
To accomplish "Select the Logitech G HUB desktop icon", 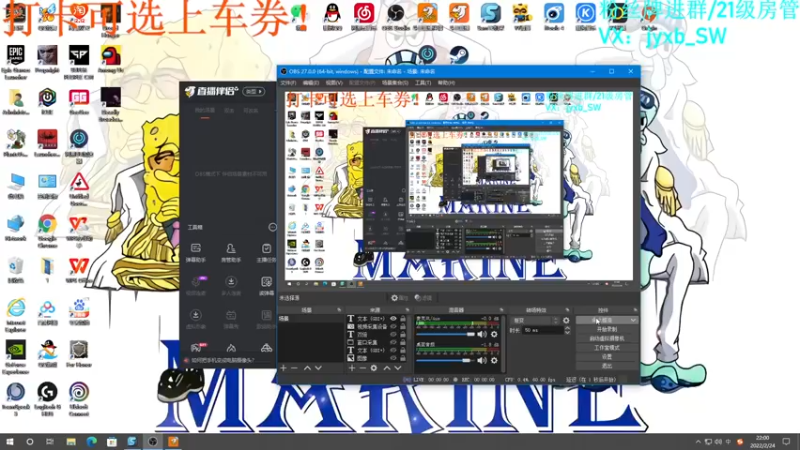I will [47, 399].
